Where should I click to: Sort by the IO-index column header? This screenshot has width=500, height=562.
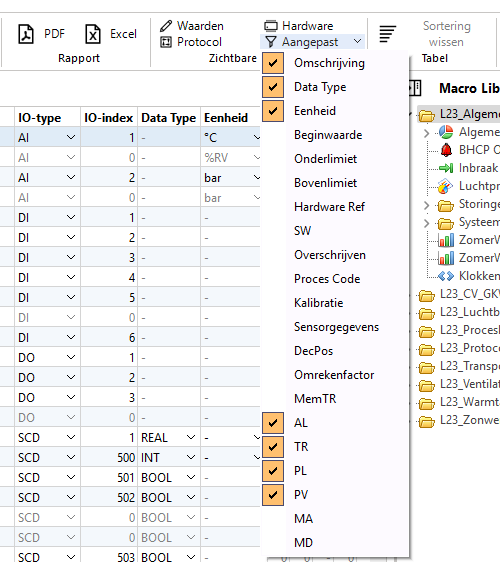pyautogui.click(x=109, y=118)
